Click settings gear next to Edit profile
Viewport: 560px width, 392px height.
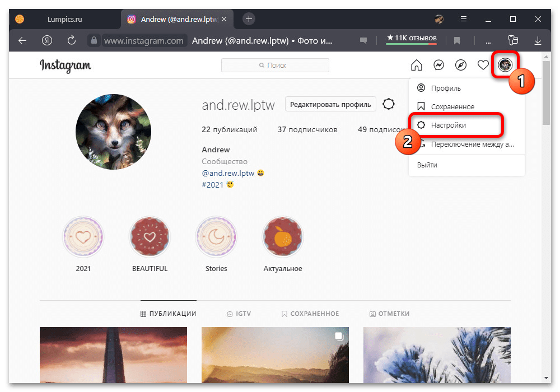pos(389,104)
